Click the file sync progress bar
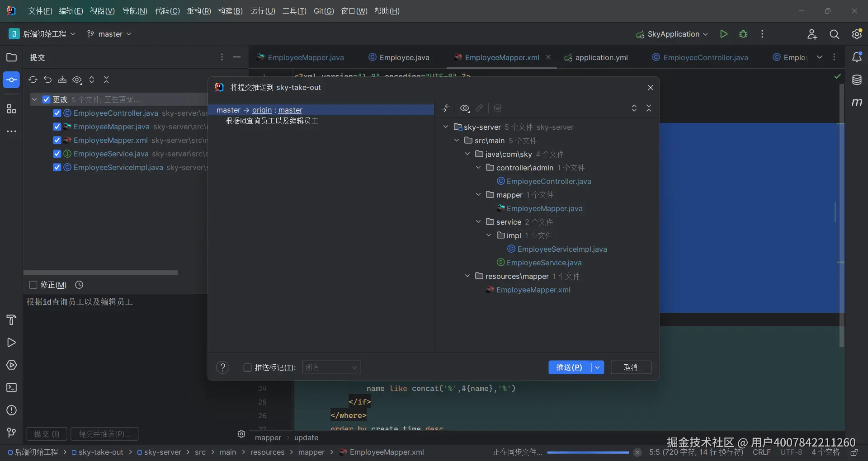 pos(588,452)
